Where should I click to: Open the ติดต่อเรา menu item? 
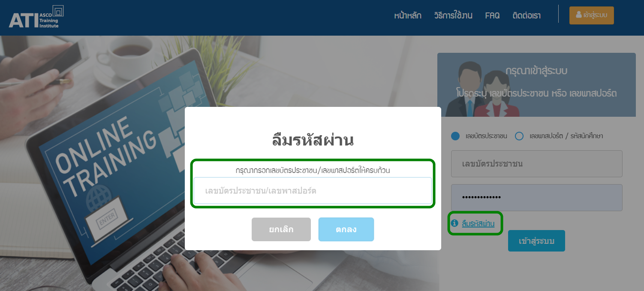(527, 16)
